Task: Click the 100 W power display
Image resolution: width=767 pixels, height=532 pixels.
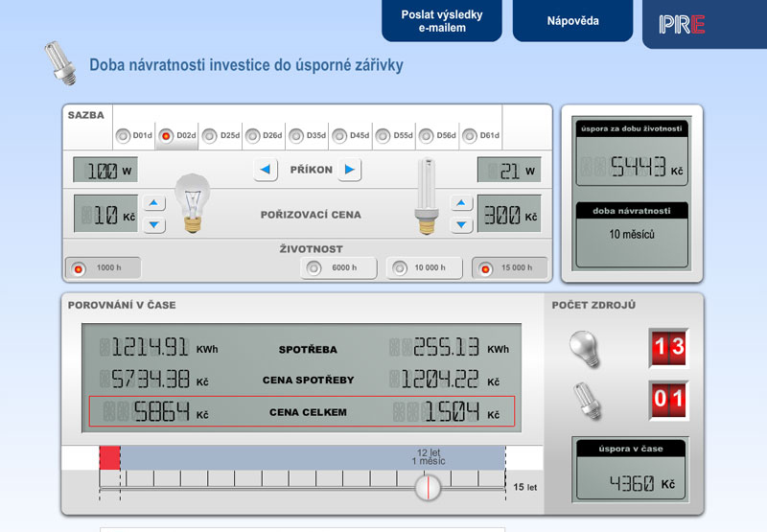Action: (105, 170)
